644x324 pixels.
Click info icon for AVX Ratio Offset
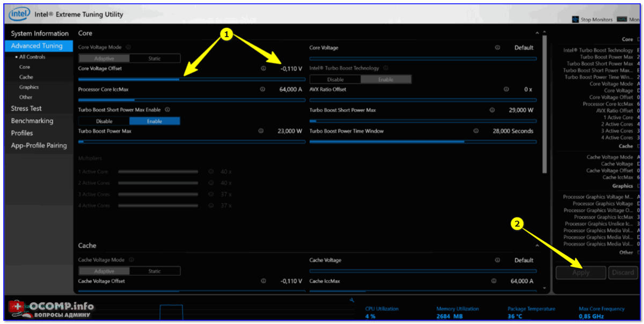506,89
